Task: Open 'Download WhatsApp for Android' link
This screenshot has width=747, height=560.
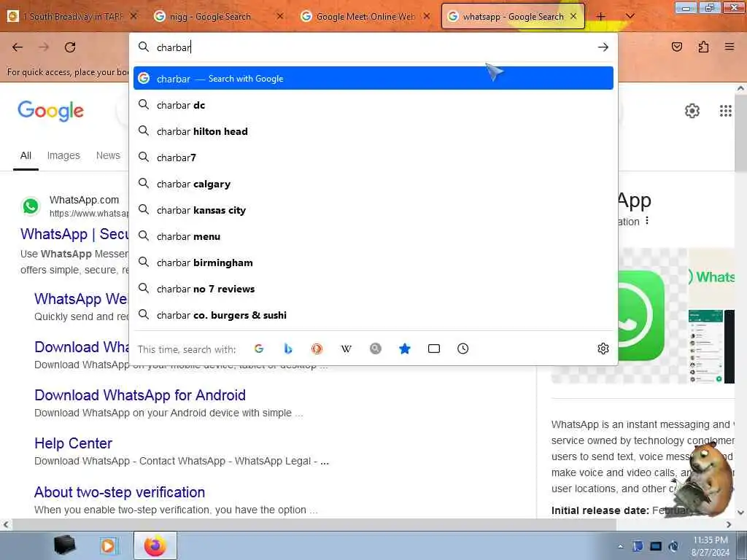Action: 140,394
